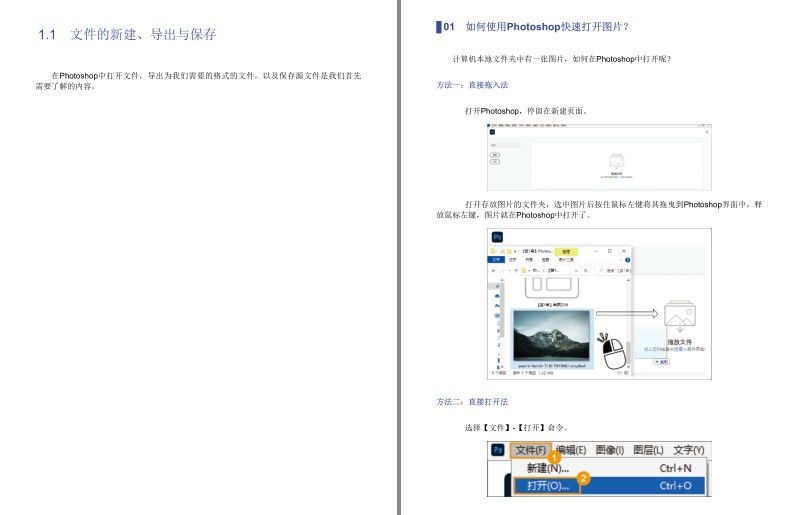The image size is (797, 515).
Task: Click the Explorer refresh icon
Action: (586, 270)
